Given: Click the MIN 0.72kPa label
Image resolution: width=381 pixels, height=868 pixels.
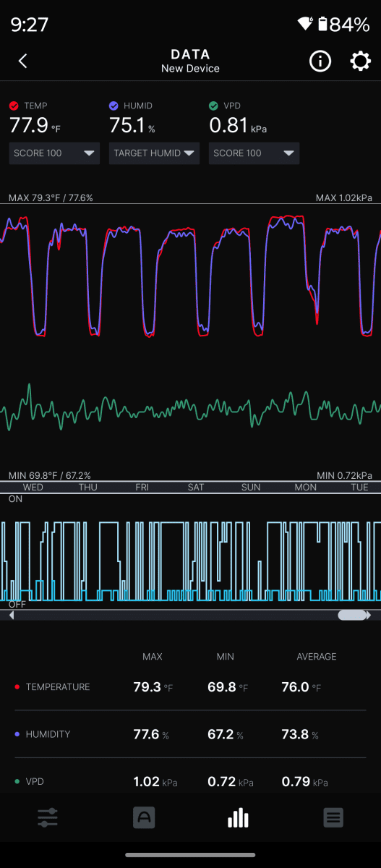Looking at the screenshot, I should click(345, 475).
